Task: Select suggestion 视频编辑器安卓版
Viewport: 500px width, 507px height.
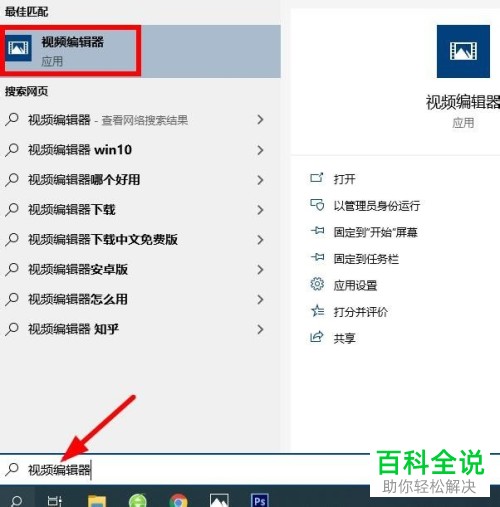Action: 140,269
